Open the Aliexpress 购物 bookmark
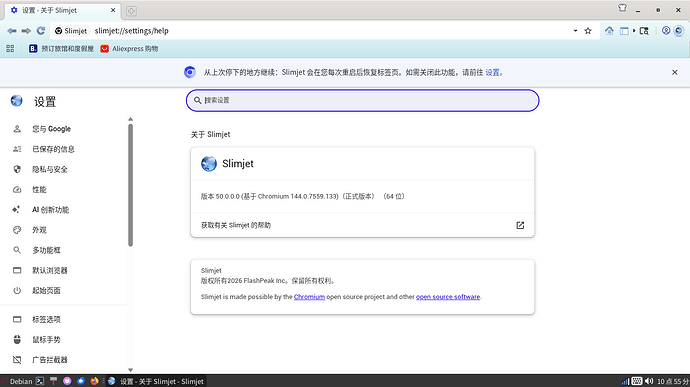Viewport: 690px width, 387px height. point(129,48)
